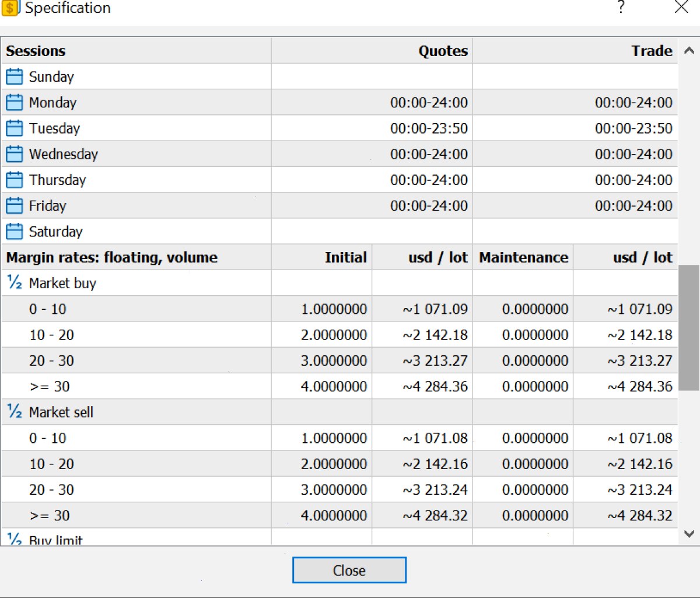Click the Market sell fraction icon
Viewport: 700px width, 598px height.
(x=14, y=412)
